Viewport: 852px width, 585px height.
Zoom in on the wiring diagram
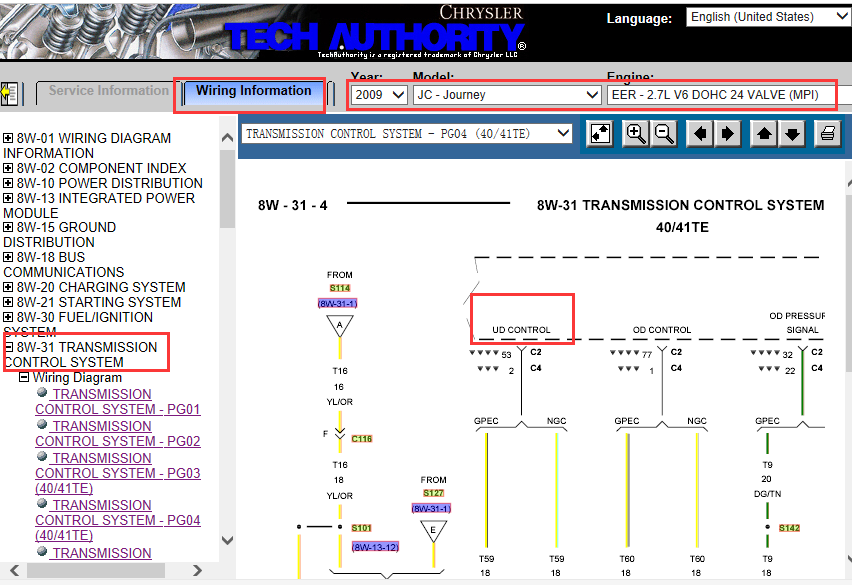(x=636, y=134)
